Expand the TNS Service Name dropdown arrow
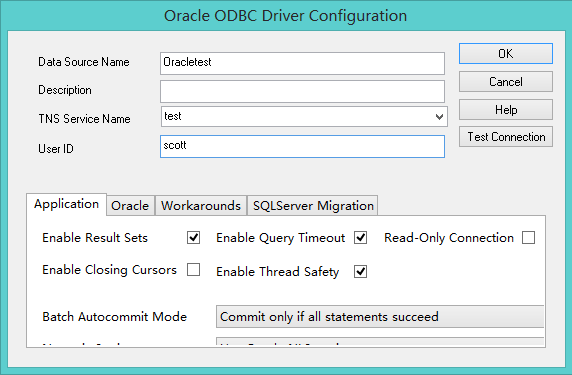This screenshot has width=572, height=375. [x=439, y=117]
